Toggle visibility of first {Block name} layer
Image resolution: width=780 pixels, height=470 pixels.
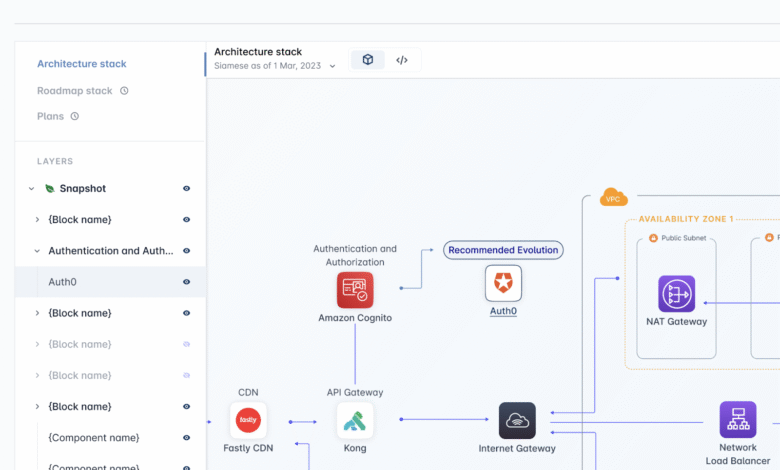187,220
